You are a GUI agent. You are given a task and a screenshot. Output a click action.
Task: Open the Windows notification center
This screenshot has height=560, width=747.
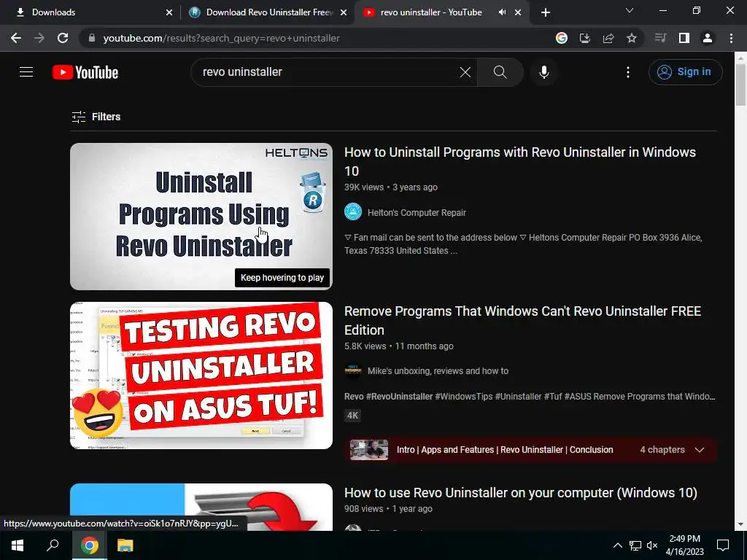[723, 545]
